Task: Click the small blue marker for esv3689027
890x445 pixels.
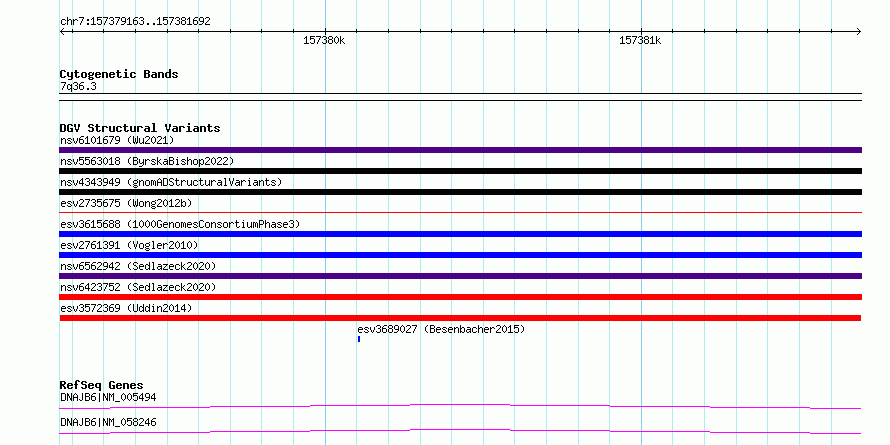Action: coord(359,339)
